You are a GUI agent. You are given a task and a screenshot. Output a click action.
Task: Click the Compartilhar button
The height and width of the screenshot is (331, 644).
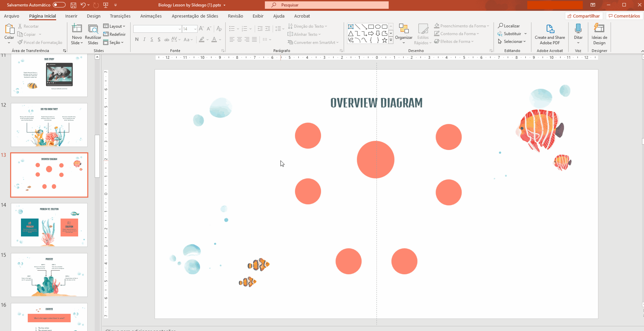[x=584, y=16]
